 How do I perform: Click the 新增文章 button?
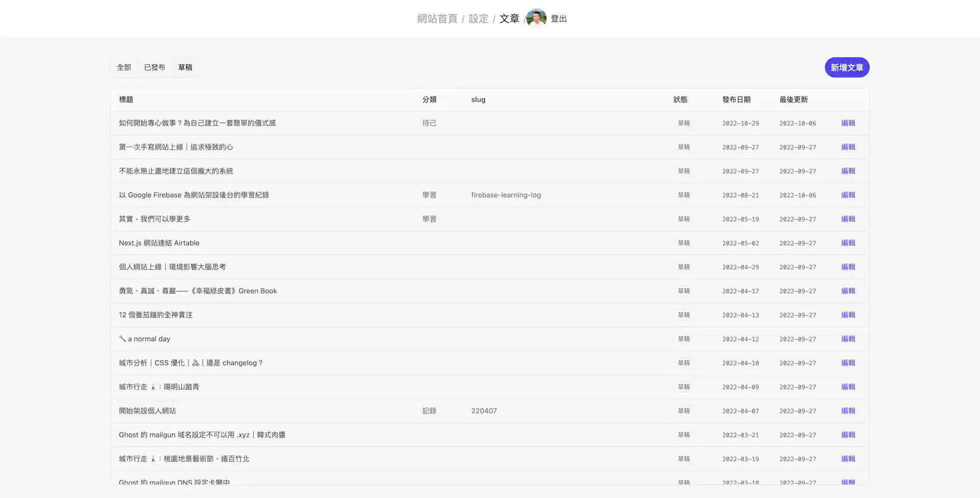847,67
